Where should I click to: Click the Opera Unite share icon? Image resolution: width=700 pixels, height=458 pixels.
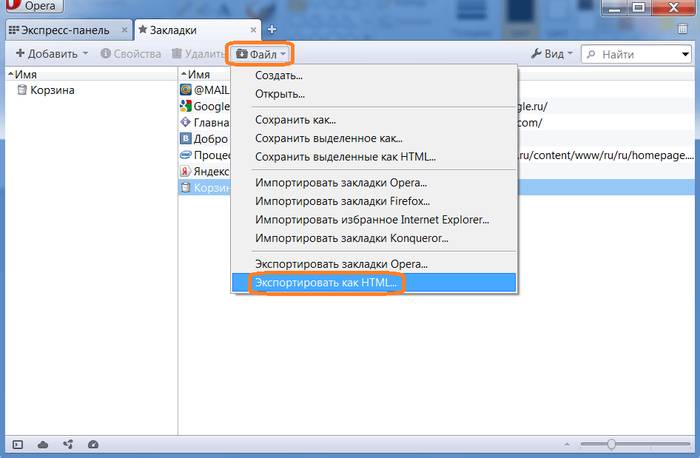[x=68, y=444]
